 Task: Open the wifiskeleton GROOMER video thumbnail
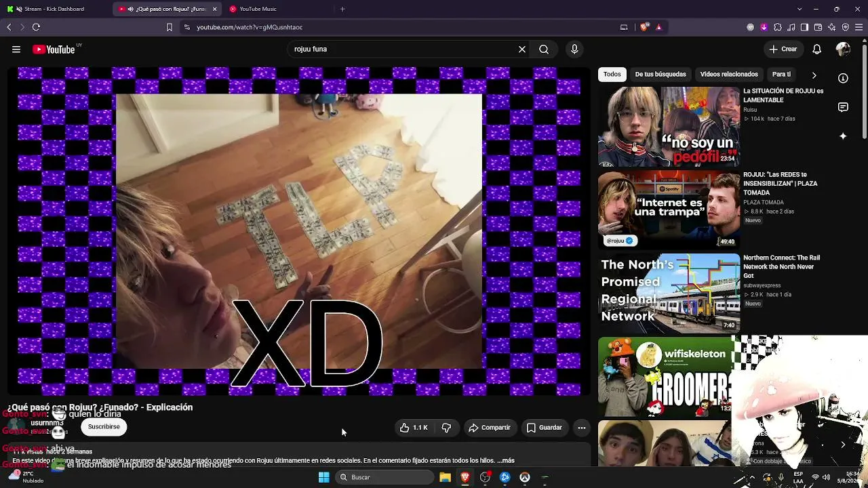666,377
